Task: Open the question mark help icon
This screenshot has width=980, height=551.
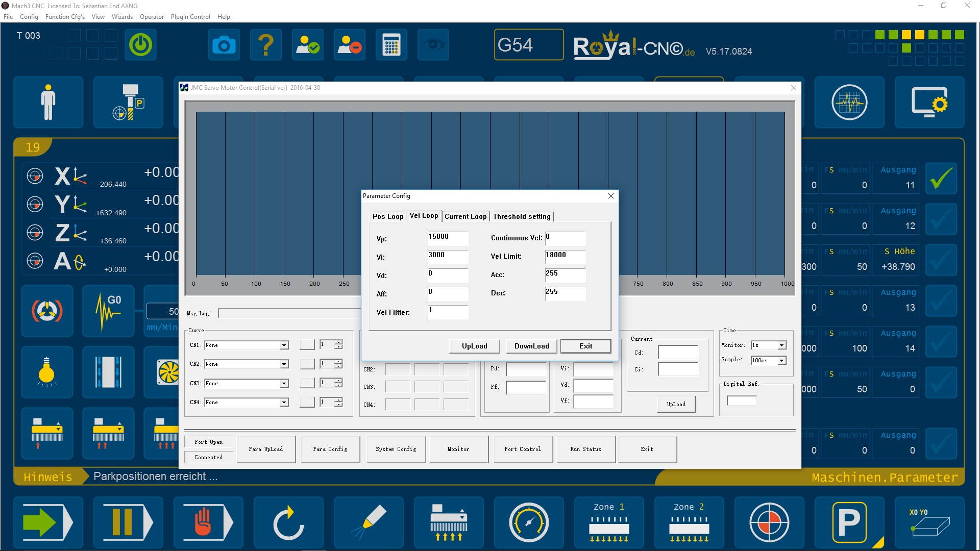Action: 266,45
